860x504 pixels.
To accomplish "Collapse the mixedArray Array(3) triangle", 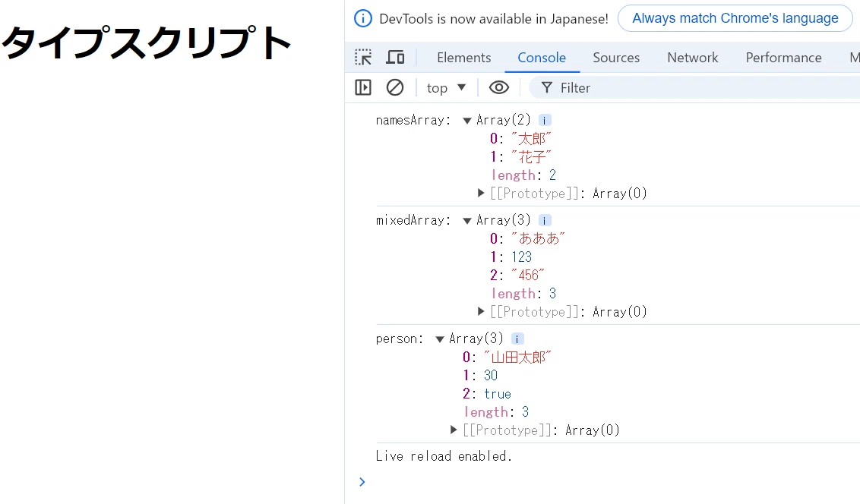I will (467, 221).
